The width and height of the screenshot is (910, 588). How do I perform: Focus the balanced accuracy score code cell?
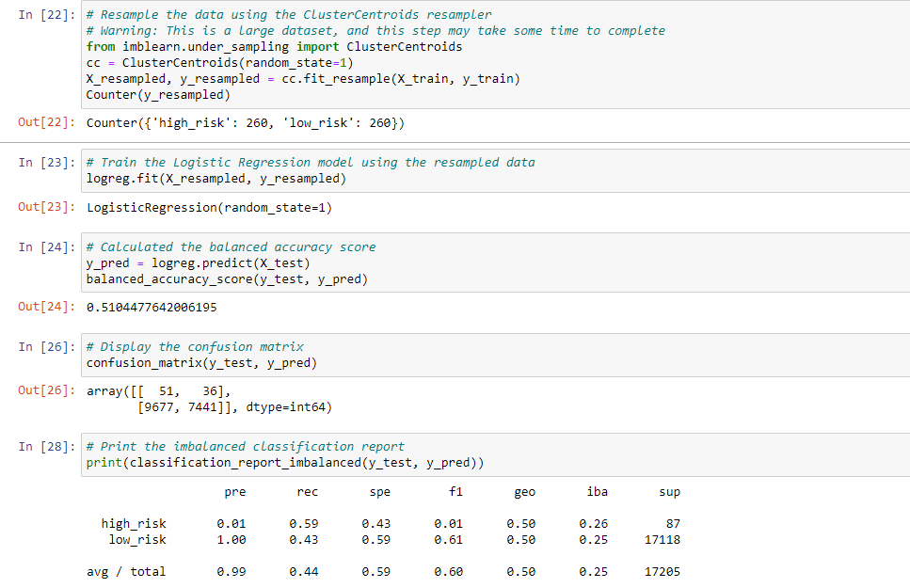496,262
